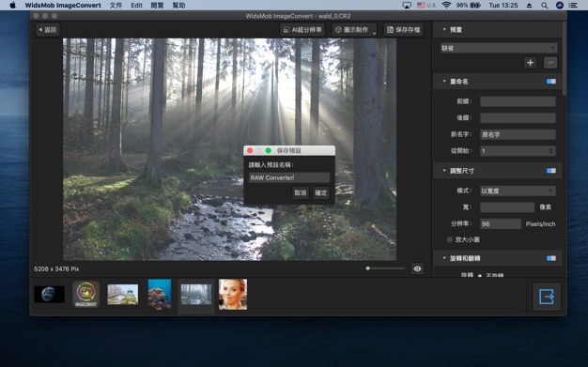Open the Edit menu
Screen dimensions: 588x367
tap(136, 6)
